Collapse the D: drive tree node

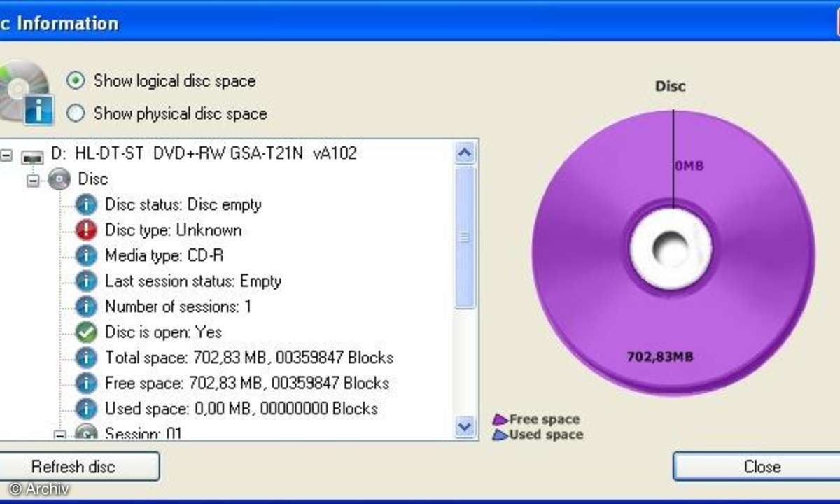[6, 155]
